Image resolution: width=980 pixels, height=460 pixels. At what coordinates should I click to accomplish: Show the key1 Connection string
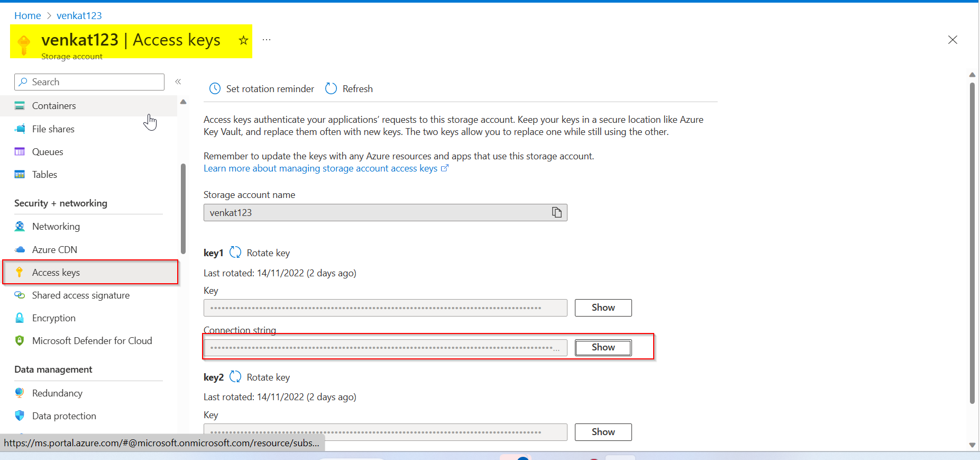click(x=603, y=347)
